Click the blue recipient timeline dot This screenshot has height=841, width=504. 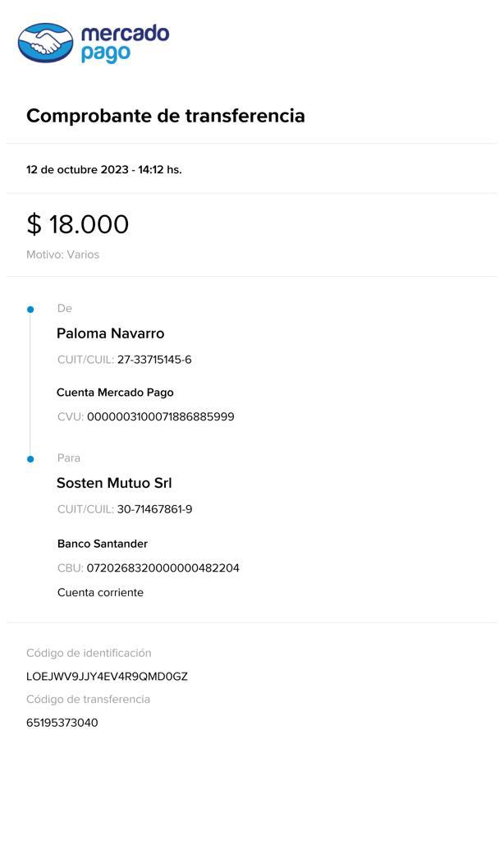(30, 459)
